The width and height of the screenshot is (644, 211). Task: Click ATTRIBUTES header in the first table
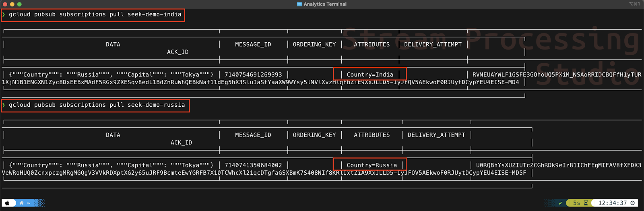pos(372,45)
